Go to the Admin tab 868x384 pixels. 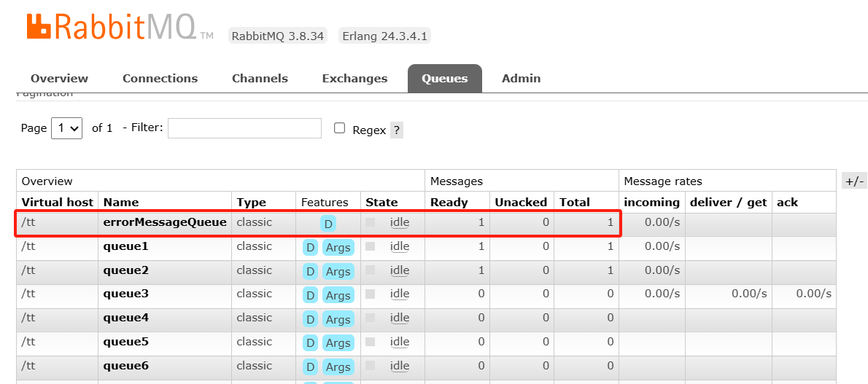(x=521, y=79)
